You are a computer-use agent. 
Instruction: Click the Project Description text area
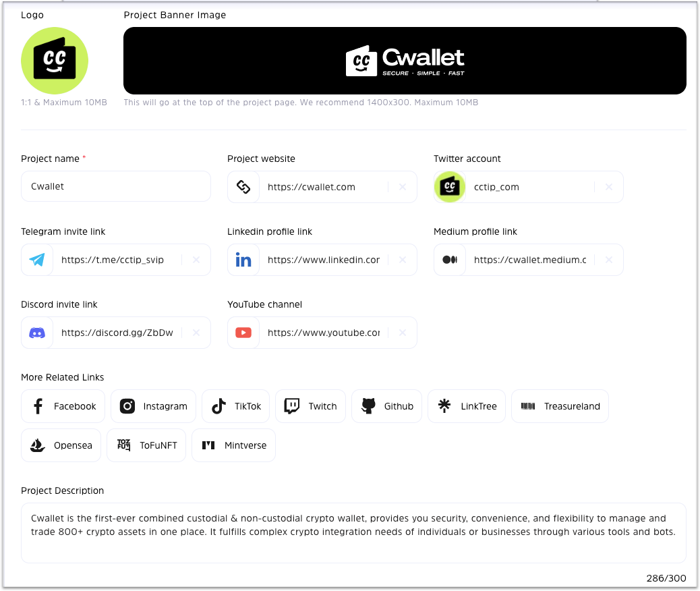coord(353,532)
